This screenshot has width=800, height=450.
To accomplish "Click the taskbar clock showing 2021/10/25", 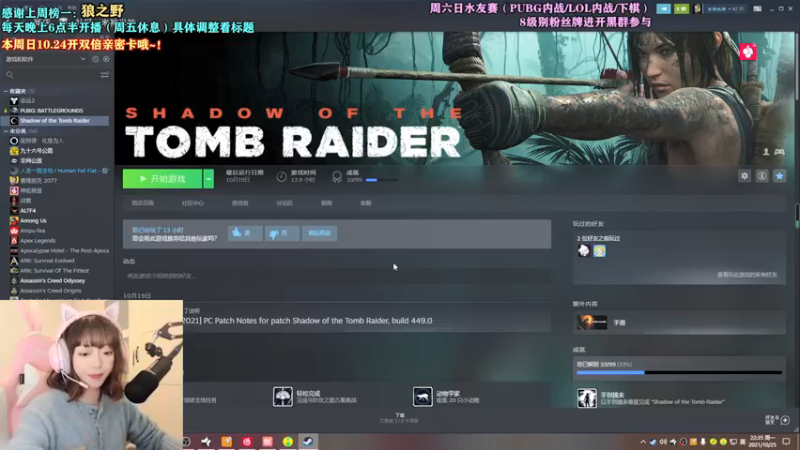I will point(762,442).
